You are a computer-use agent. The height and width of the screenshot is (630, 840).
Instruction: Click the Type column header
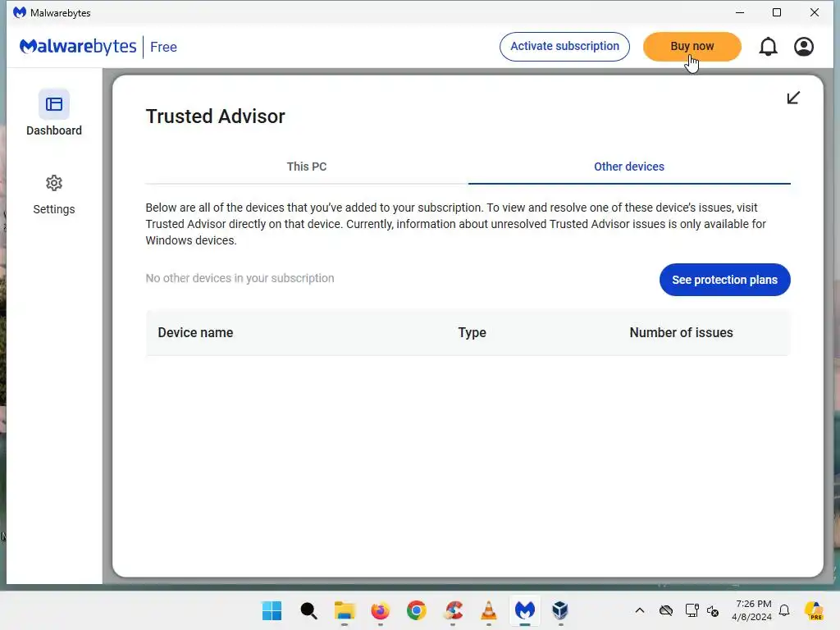pyautogui.click(x=472, y=333)
